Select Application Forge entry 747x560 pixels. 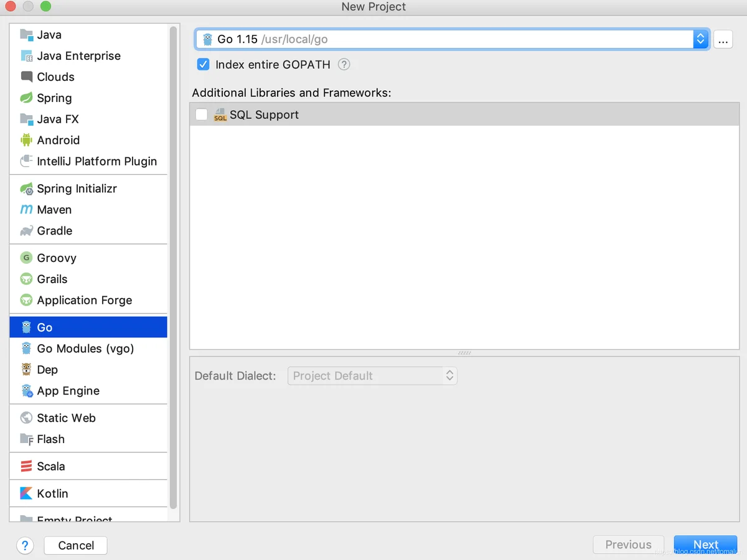88,300
